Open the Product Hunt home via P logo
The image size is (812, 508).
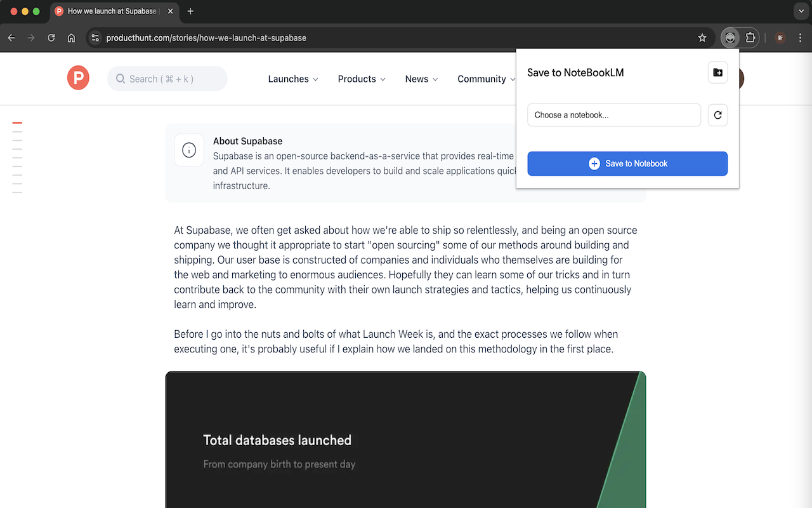[77, 77]
